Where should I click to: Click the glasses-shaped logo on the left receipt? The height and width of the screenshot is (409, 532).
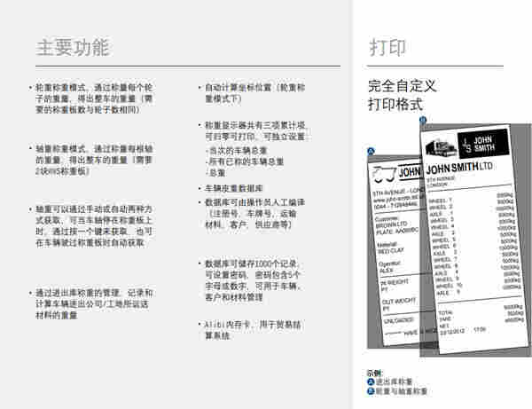pos(384,173)
